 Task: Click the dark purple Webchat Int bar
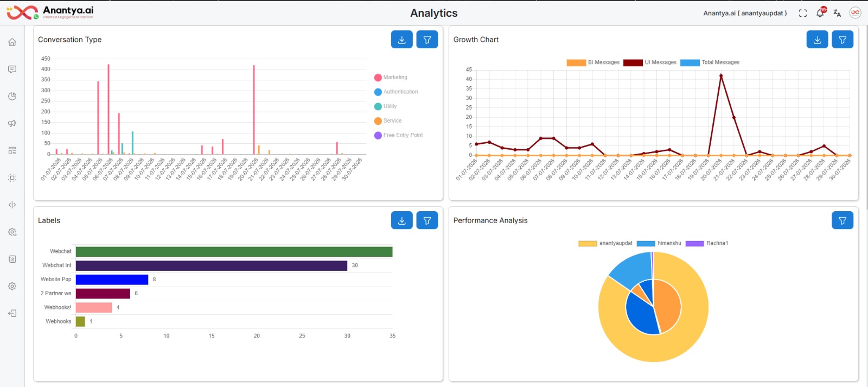(x=212, y=265)
